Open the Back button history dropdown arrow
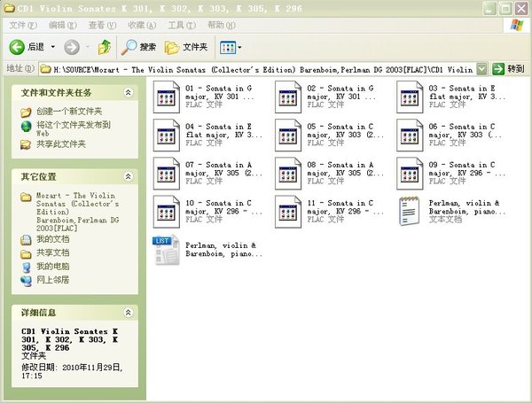Image resolution: width=532 pixels, height=403 pixels. point(52,46)
